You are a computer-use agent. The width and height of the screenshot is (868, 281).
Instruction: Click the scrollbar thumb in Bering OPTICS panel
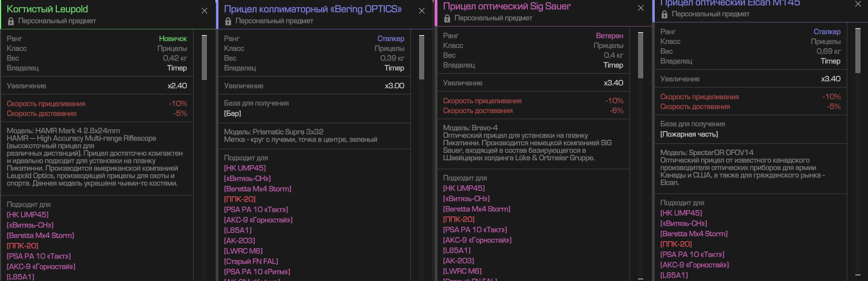[421, 57]
